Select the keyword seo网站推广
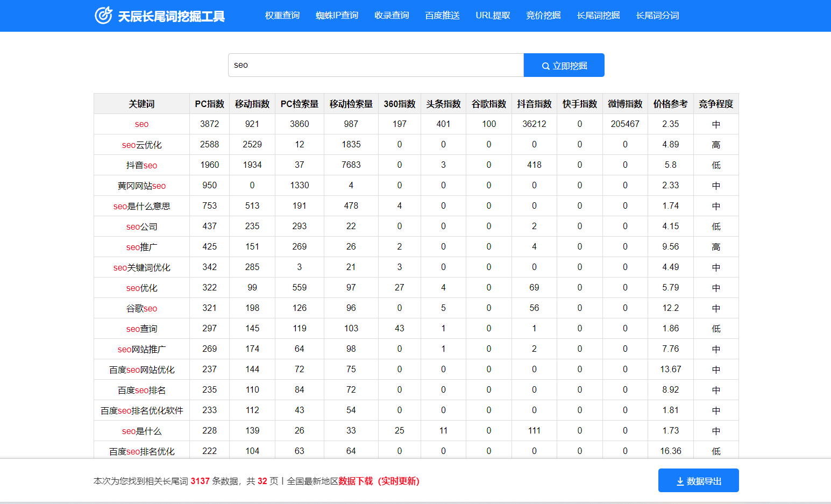 click(141, 349)
